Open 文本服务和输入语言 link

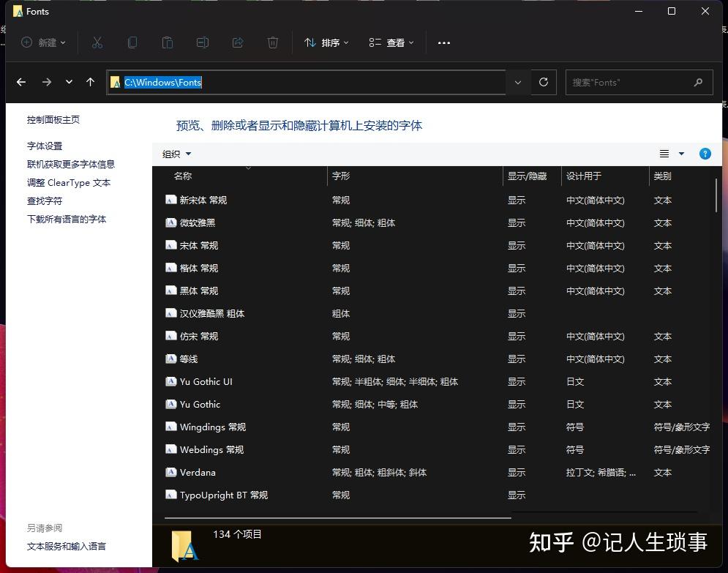pos(66,546)
